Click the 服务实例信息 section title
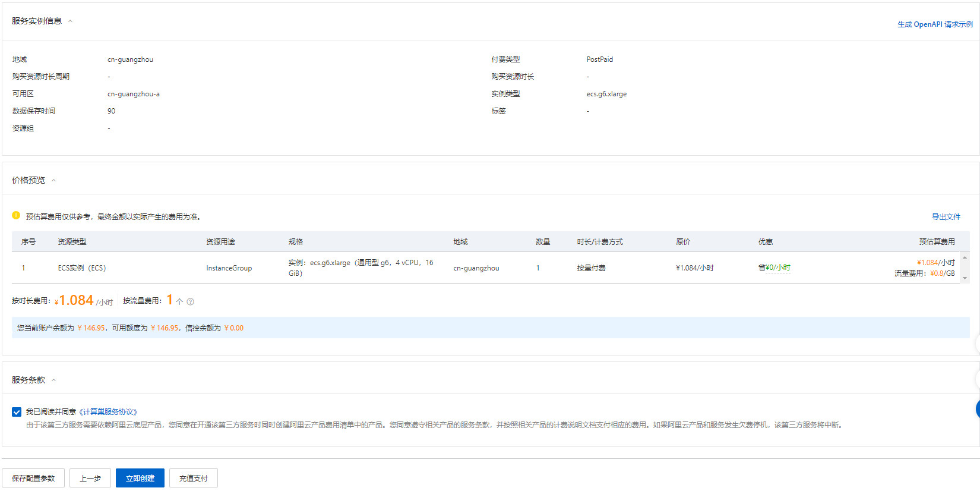 pyautogui.click(x=37, y=21)
